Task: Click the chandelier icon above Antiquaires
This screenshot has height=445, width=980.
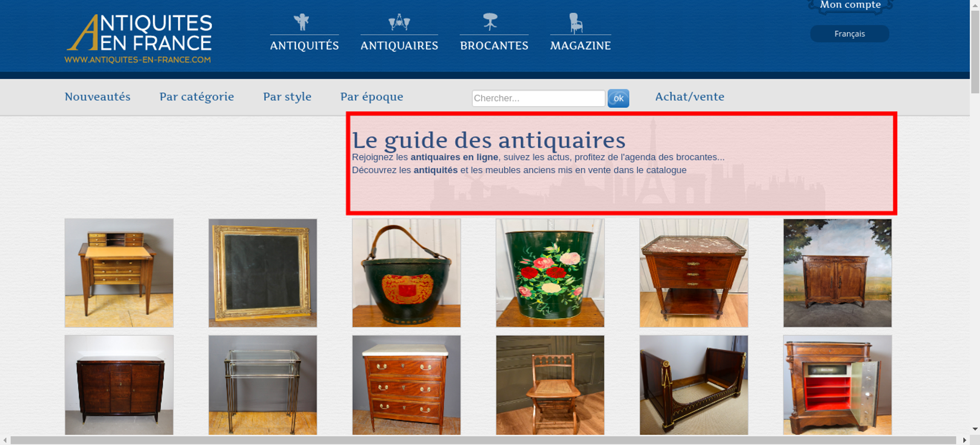Action: coord(399,22)
